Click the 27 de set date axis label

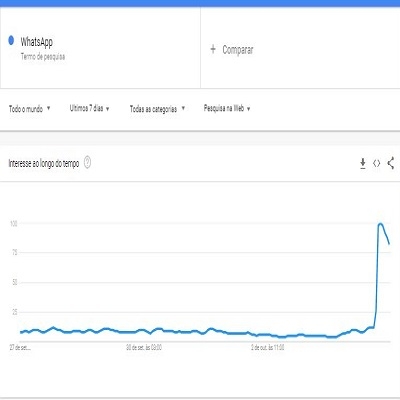20,348
